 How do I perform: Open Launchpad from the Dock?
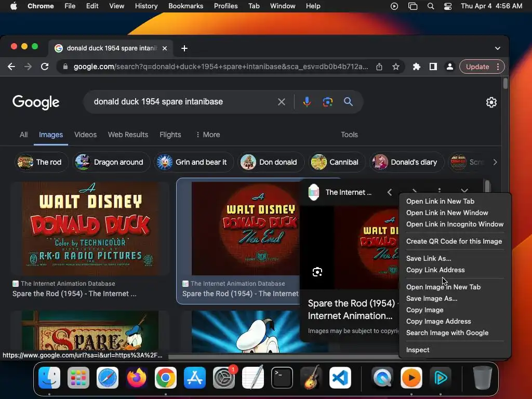pyautogui.click(x=78, y=378)
